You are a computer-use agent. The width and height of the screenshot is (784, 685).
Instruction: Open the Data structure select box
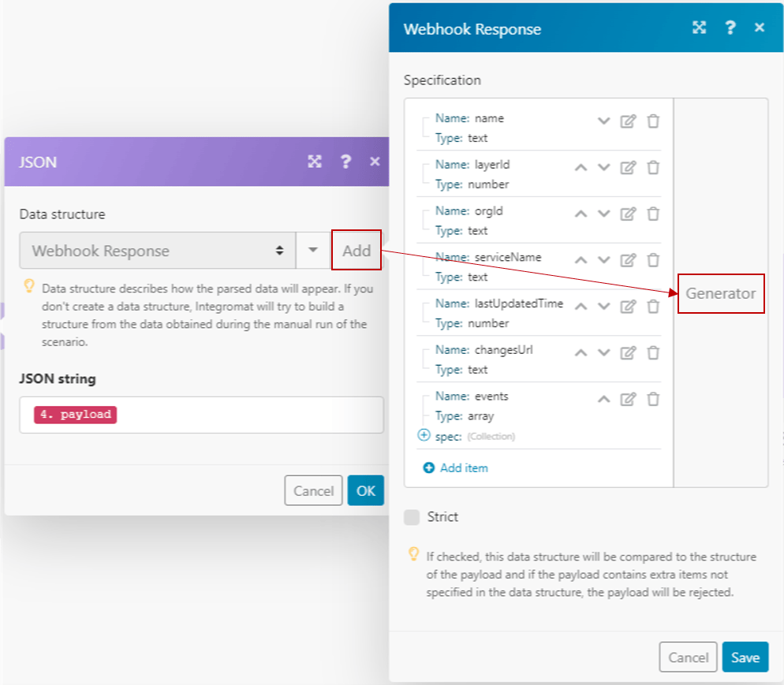coord(158,251)
